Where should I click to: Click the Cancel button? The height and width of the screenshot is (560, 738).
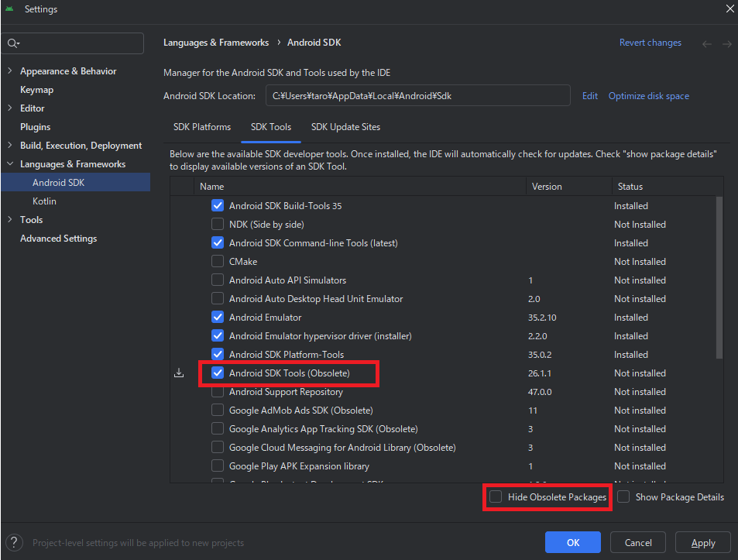[x=638, y=543]
